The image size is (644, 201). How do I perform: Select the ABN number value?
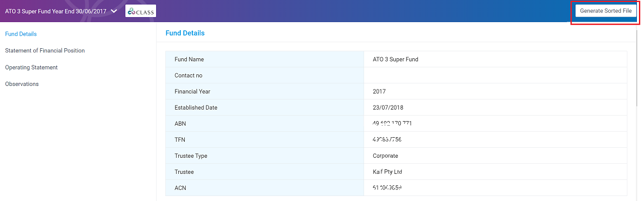392,124
